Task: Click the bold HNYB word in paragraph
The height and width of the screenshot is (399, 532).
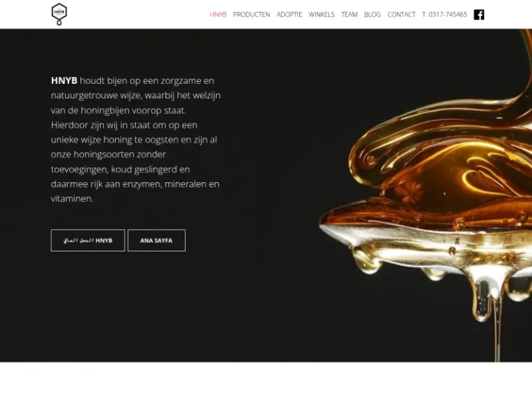Action: [64, 81]
